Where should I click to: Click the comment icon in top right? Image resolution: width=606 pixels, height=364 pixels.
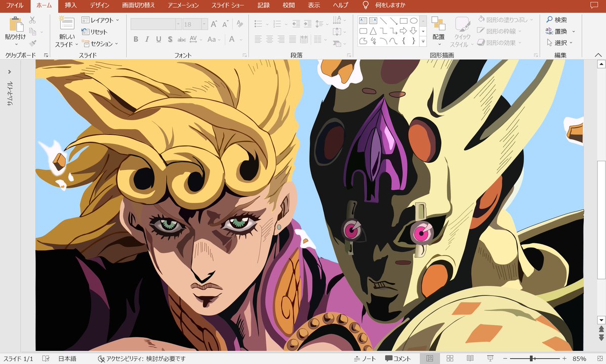(x=594, y=6)
